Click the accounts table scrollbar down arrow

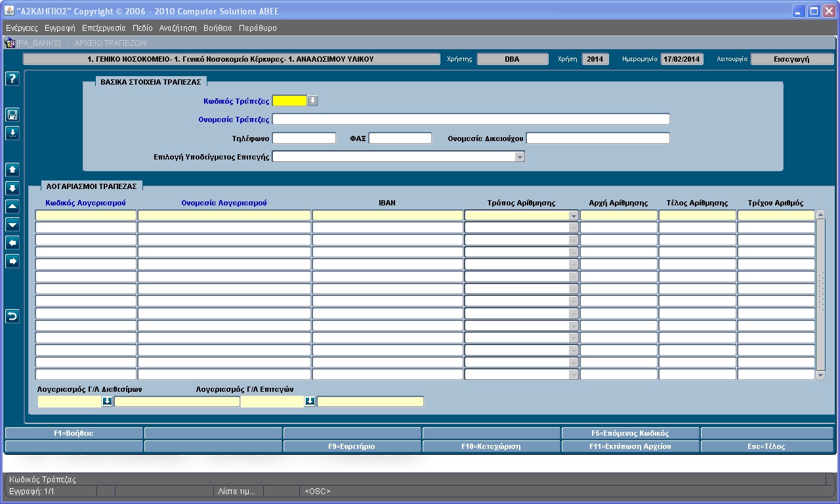[x=820, y=375]
